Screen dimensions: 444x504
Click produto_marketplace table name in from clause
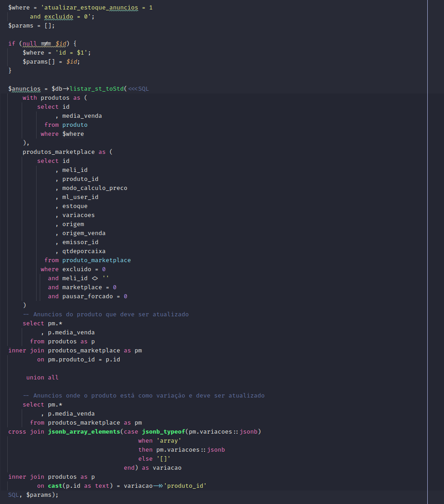96,260
